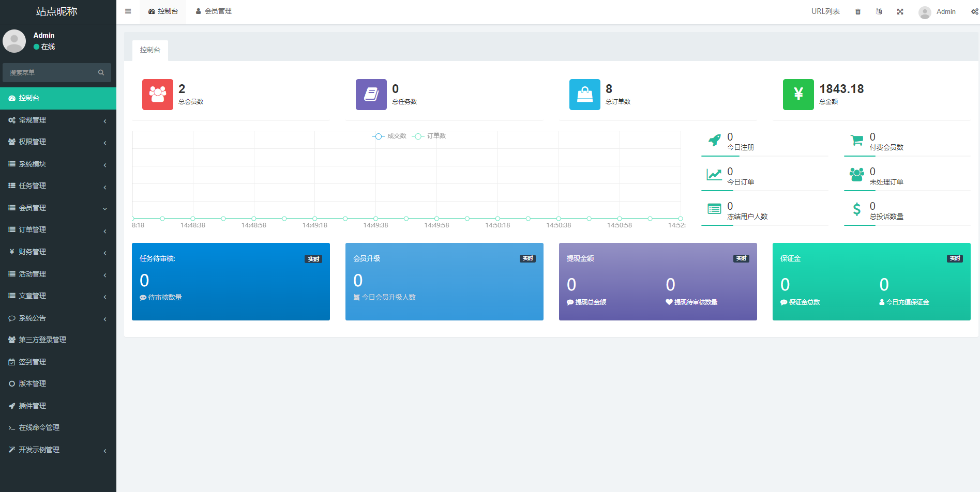Click the hamburger menu toggle icon
The image size is (980, 492).
pyautogui.click(x=128, y=11)
